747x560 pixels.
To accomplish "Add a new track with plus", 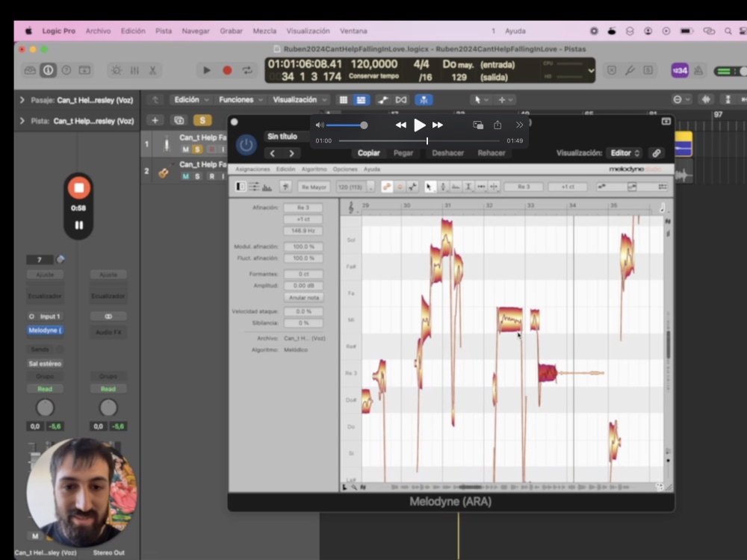I will coord(155,120).
